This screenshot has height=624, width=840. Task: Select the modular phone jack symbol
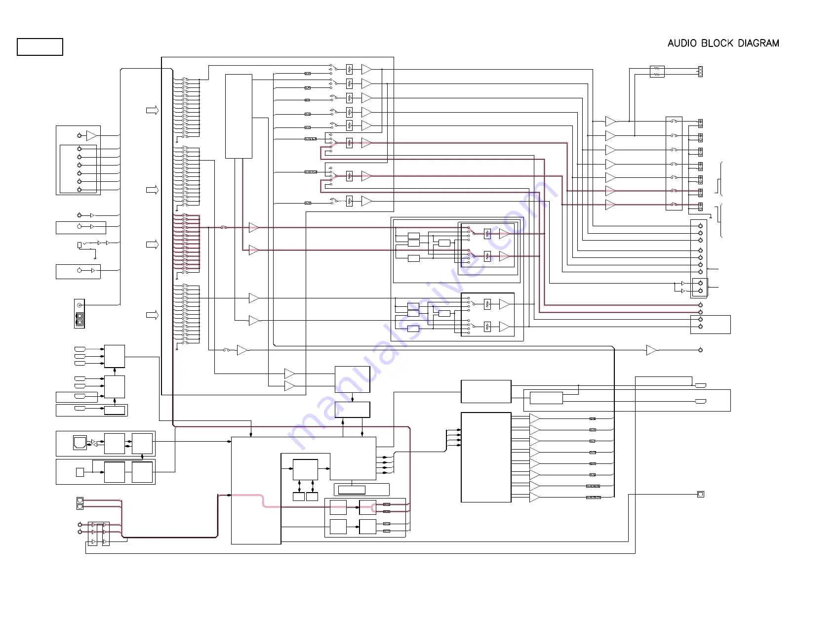[x=80, y=442]
